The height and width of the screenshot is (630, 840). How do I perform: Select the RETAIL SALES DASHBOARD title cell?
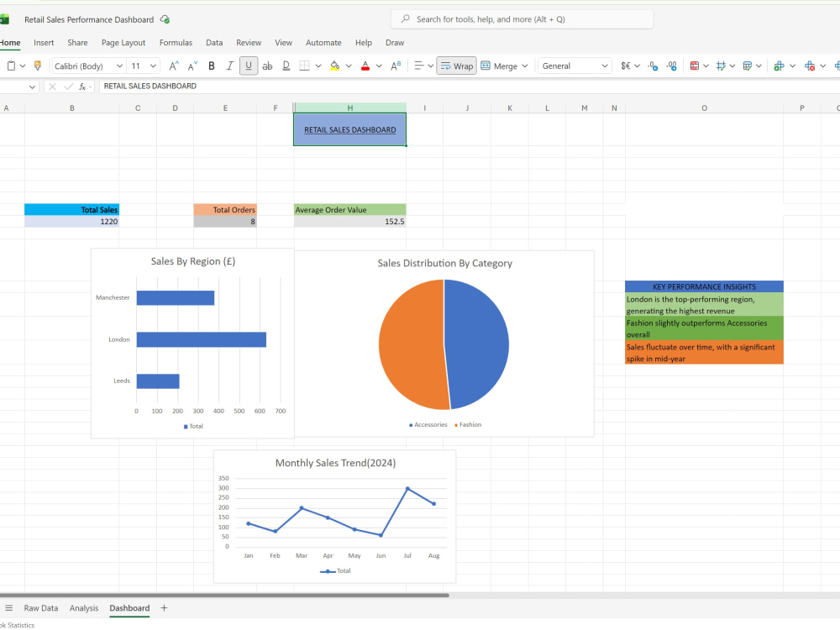[349, 129]
